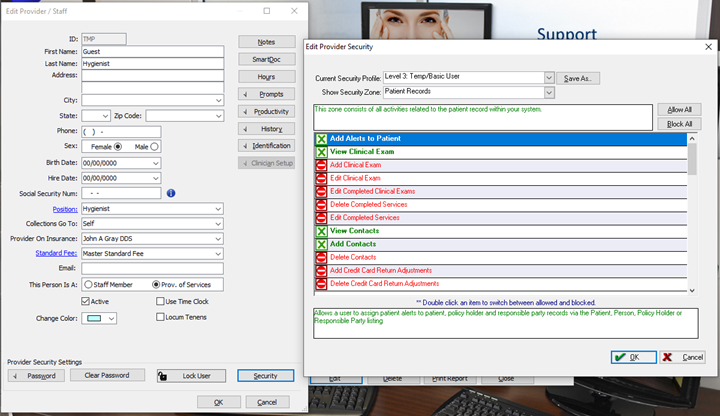This screenshot has height=416, width=720.
Task: Click the red X icon on Security Cancel button
Action: point(667,357)
